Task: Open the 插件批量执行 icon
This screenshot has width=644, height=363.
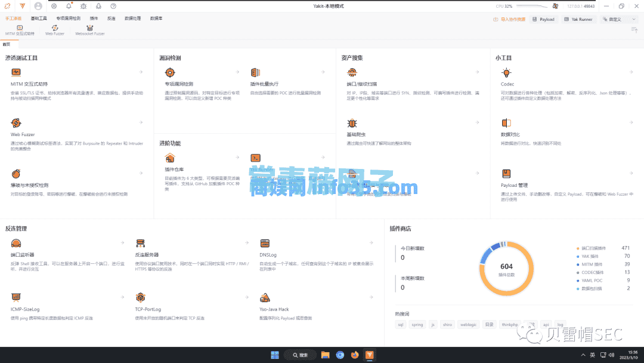Action: pos(255,73)
